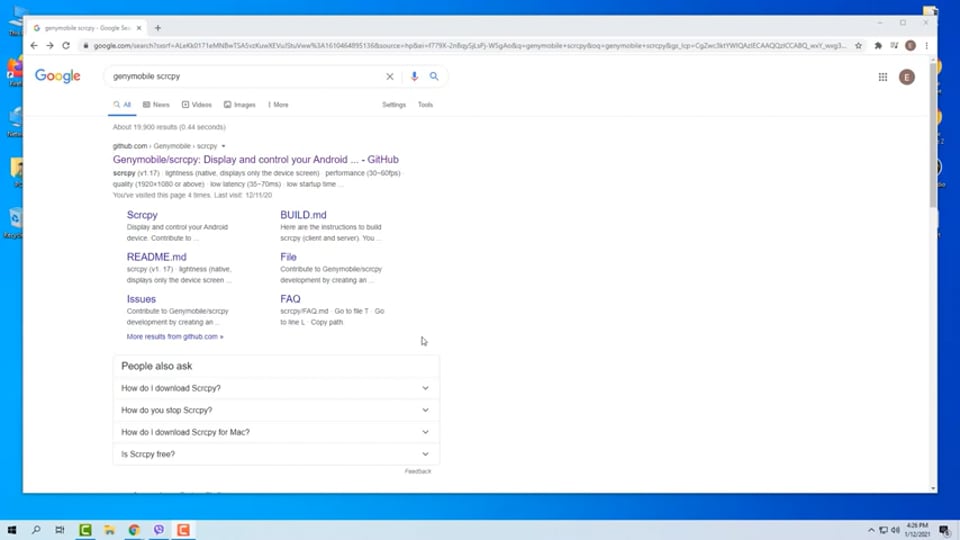Start voice search with the microphone icon
Image resolution: width=960 pixels, height=540 pixels.
[414, 77]
